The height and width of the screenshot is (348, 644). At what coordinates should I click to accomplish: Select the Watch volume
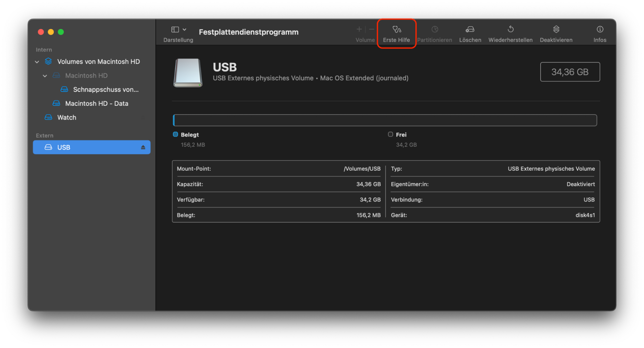67,117
